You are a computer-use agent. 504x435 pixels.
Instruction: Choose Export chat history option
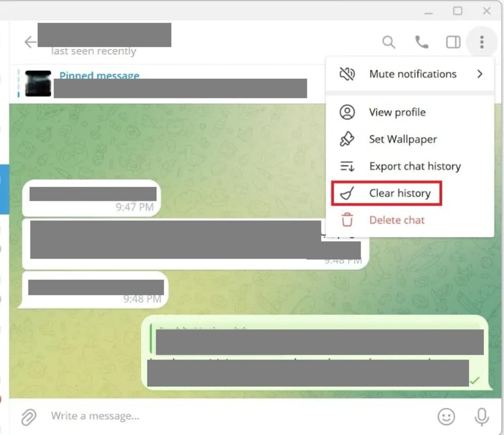click(x=410, y=166)
